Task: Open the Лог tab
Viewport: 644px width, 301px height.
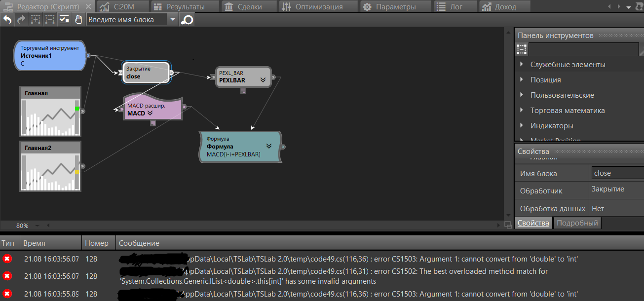Action: (x=455, y=6)
